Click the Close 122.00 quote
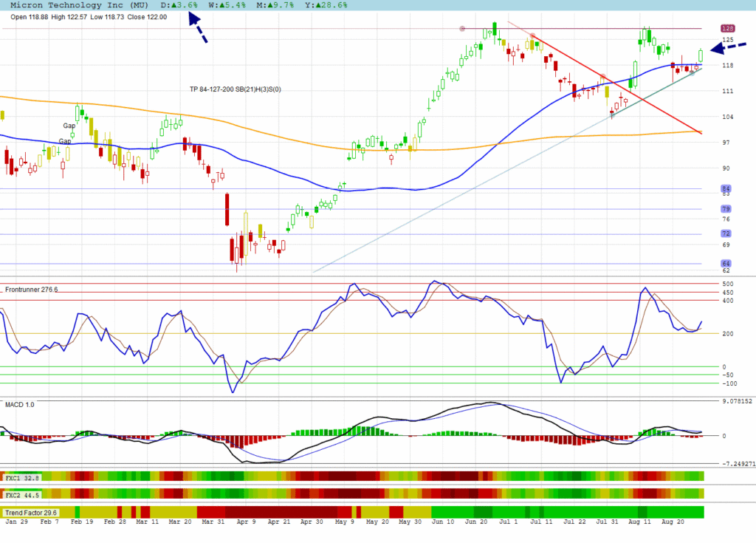Image resolution: width=756 pixels, height=543 pixels. (x=147, y=17)
